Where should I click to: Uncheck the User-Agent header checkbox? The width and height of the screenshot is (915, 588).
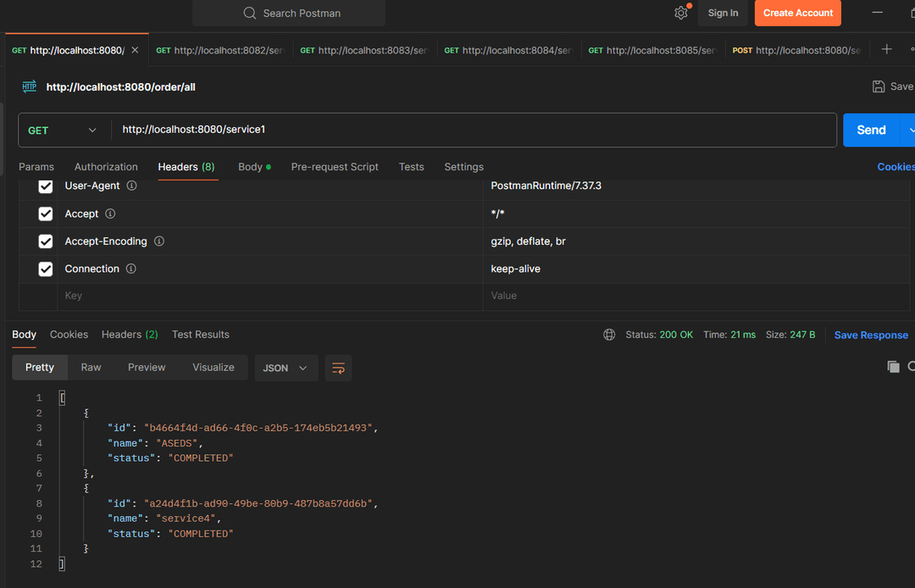(46, 186)
